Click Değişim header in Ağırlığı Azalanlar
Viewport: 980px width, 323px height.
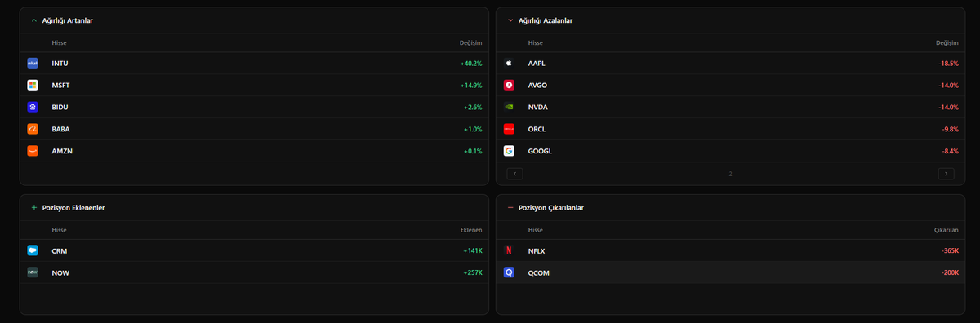click(x=947, y=42)
